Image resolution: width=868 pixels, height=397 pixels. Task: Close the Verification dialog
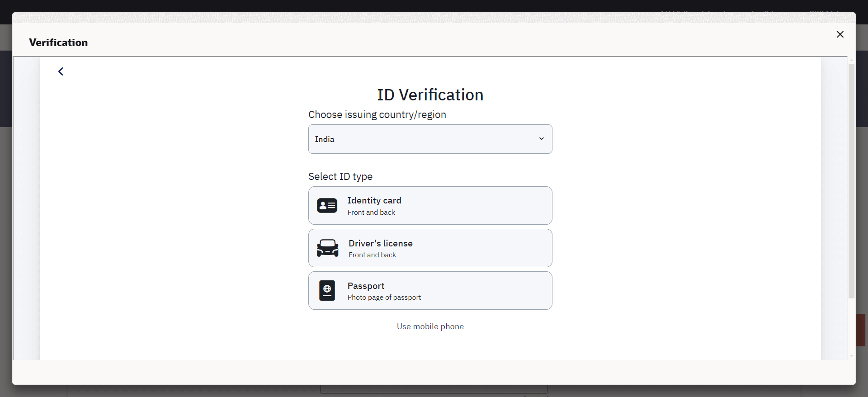(840, 34)
